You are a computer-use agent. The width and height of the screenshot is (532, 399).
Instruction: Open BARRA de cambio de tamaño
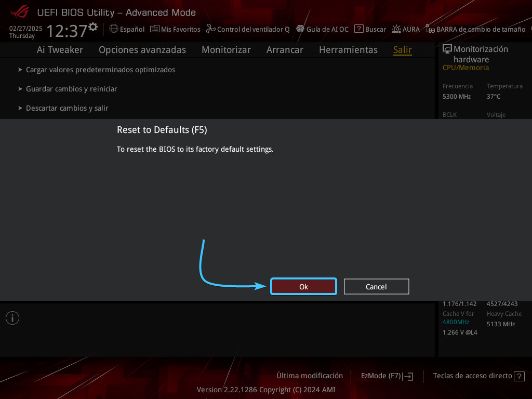tap(481, 29)
